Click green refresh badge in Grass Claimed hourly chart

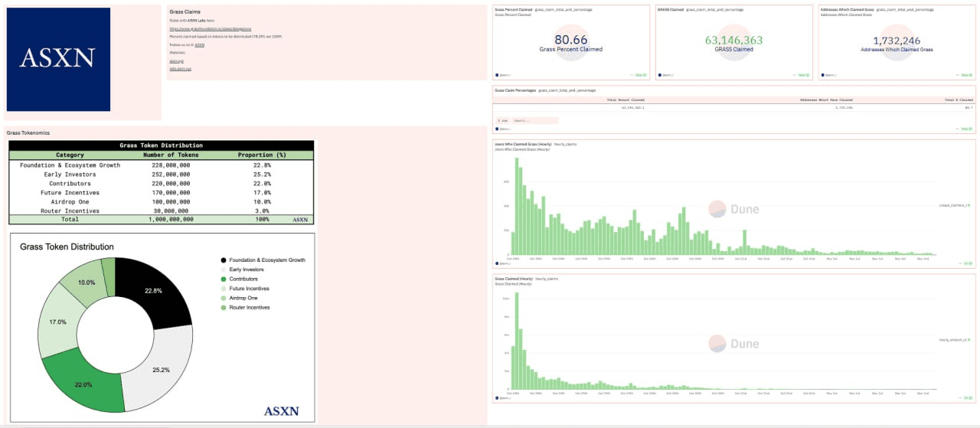[968, 398]
